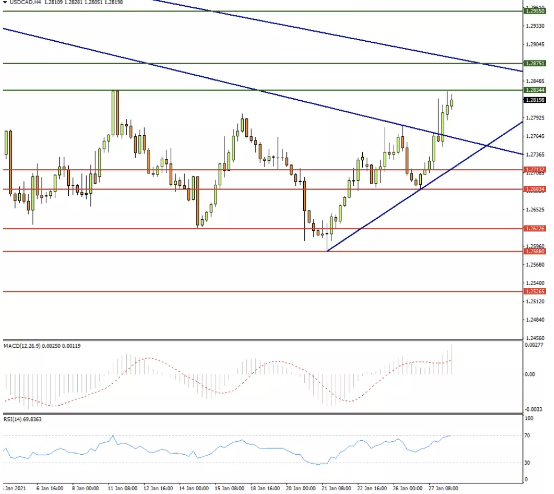Click the RSI scale value 70
The height and width of the screenshot is (494, 554).
point(527,436)
